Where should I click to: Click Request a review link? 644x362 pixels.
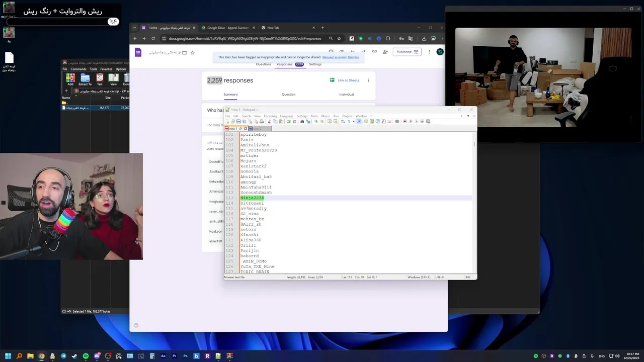[335, 57]
